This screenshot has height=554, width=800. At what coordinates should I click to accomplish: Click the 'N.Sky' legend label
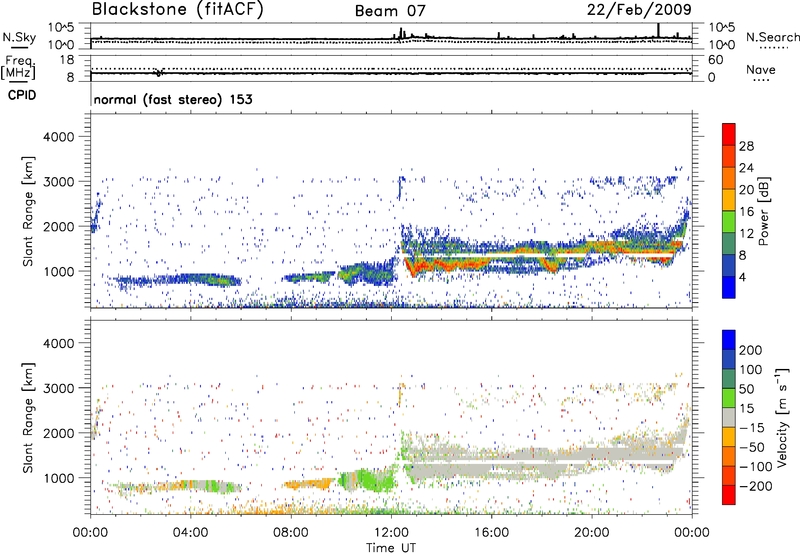pyautogui.click(x=19, y=37)
